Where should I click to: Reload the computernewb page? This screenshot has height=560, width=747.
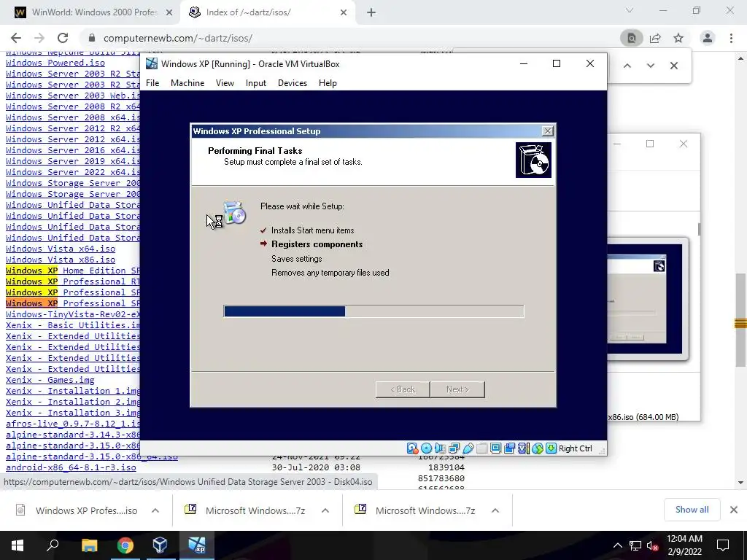tap(63, 38)
